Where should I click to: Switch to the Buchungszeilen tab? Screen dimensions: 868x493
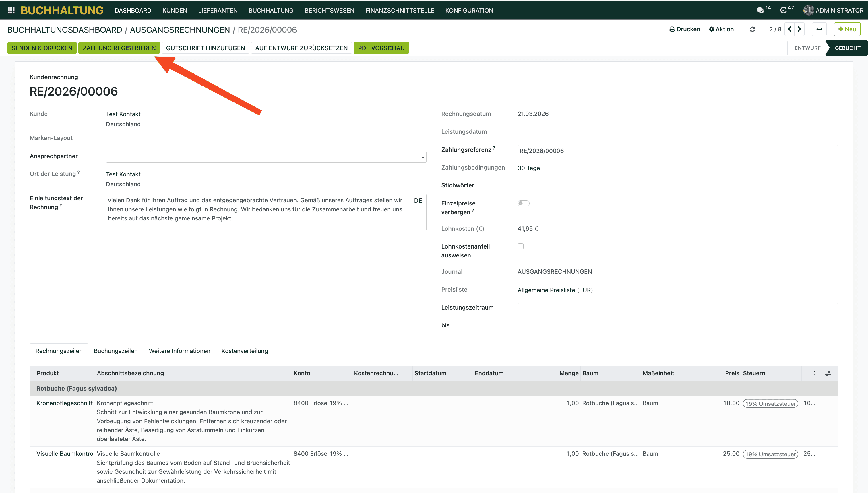click(x=115, y=351)
